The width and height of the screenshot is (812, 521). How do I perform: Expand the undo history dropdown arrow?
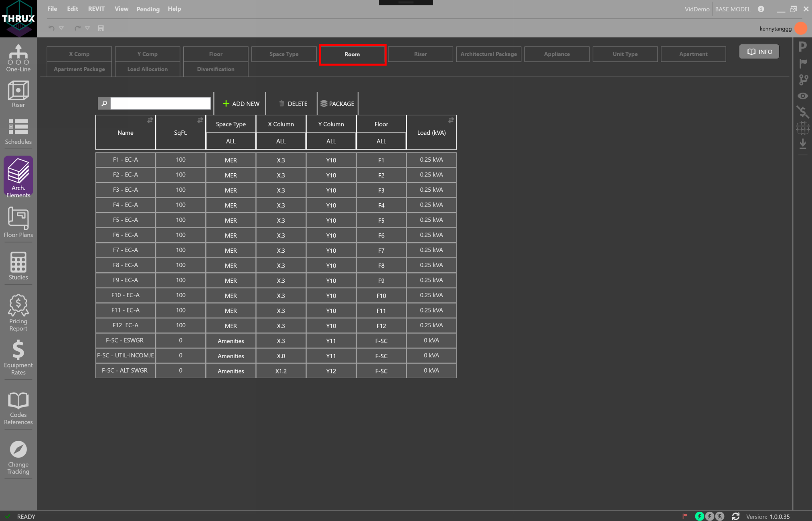pos(61,28)
